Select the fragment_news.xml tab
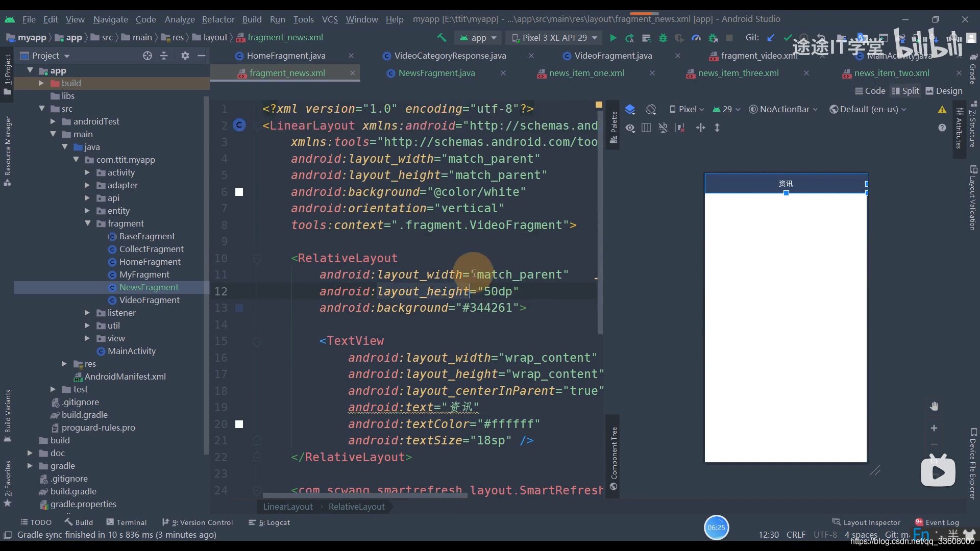Image resolution: width=980 pixels, height=551 pixels. click(x=287, y=72)
